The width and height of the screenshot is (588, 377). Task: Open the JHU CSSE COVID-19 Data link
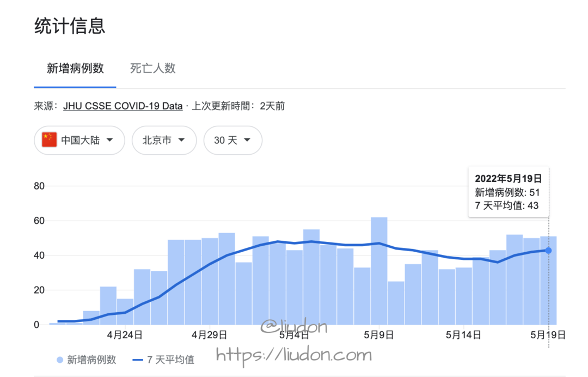(x=122, y=106)
